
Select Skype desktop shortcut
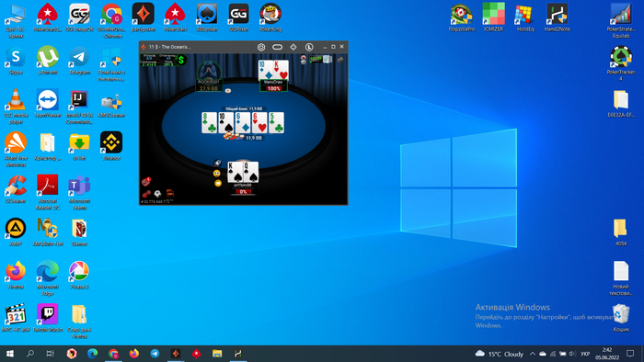click(x=16, y=61)
